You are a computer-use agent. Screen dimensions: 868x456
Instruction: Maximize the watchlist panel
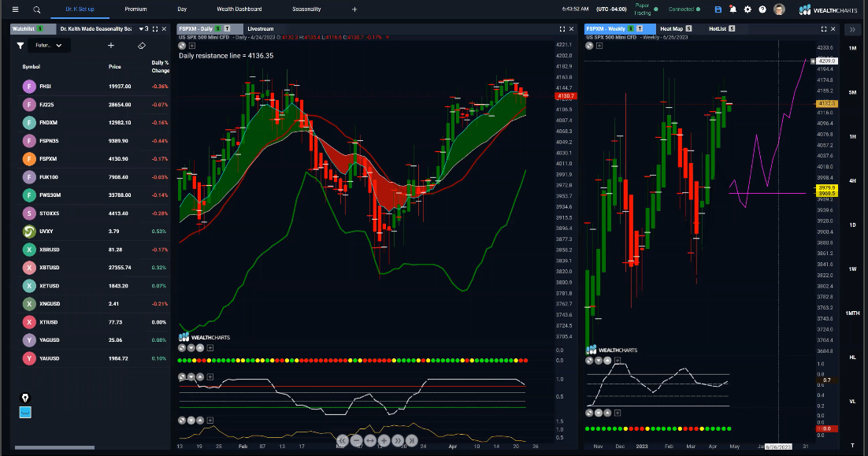click(155, 29)
